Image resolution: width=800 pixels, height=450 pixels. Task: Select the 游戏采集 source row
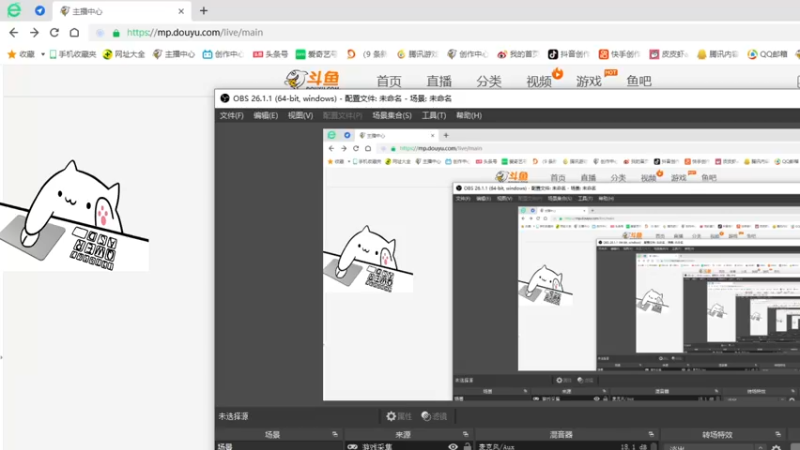click(x=409, y=446)
